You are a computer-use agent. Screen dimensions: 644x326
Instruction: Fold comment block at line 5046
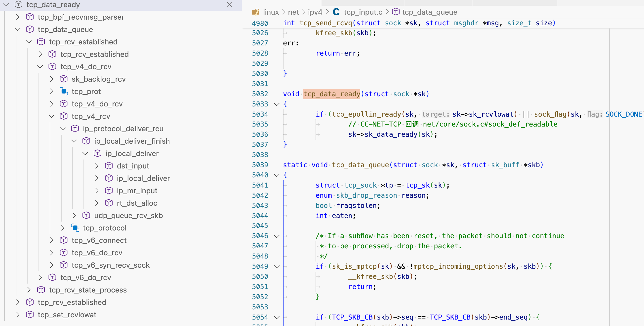[x=277, y=236]
